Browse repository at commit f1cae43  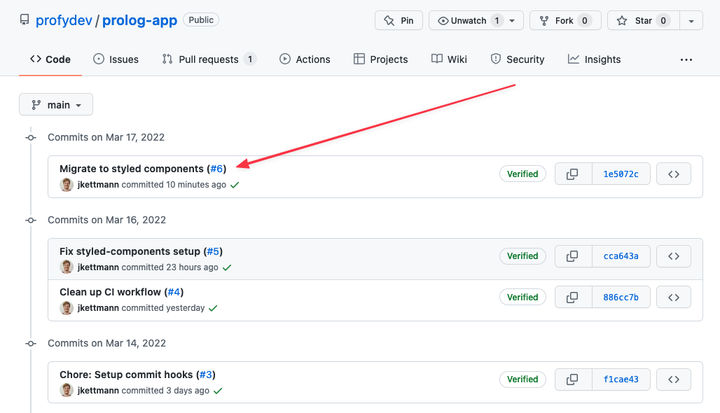pos(674,379)
